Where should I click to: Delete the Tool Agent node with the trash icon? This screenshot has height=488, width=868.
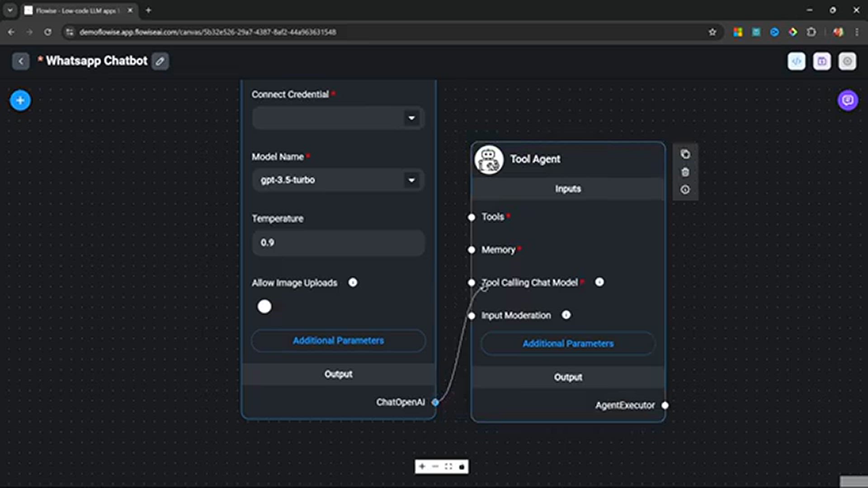[685, 172]
